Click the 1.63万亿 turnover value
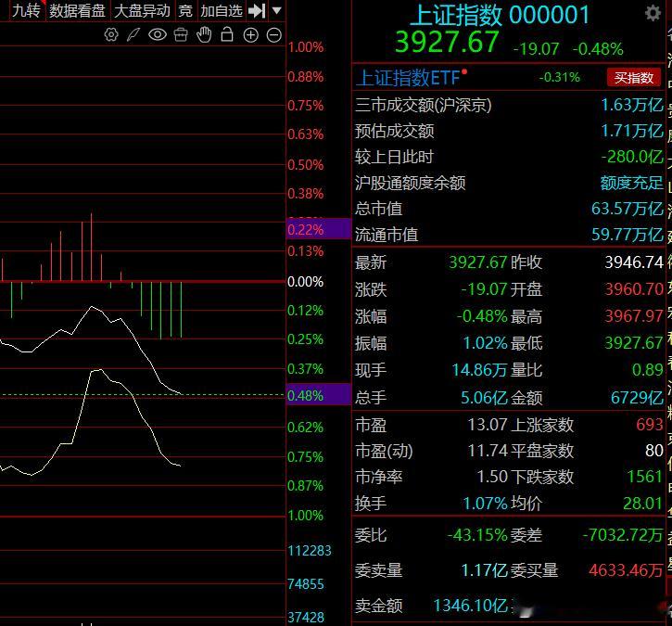The image size is (672, 626). [x=632, y=105]
